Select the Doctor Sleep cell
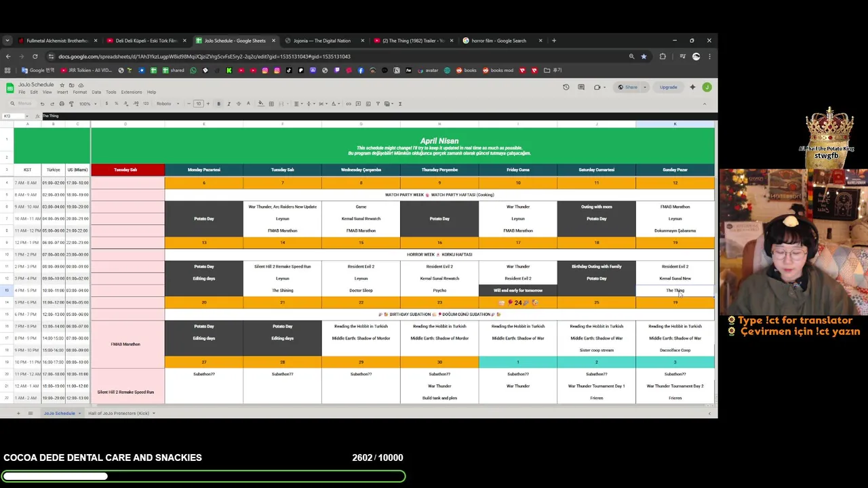Viewport: 868px width, 488px height. 361,290
